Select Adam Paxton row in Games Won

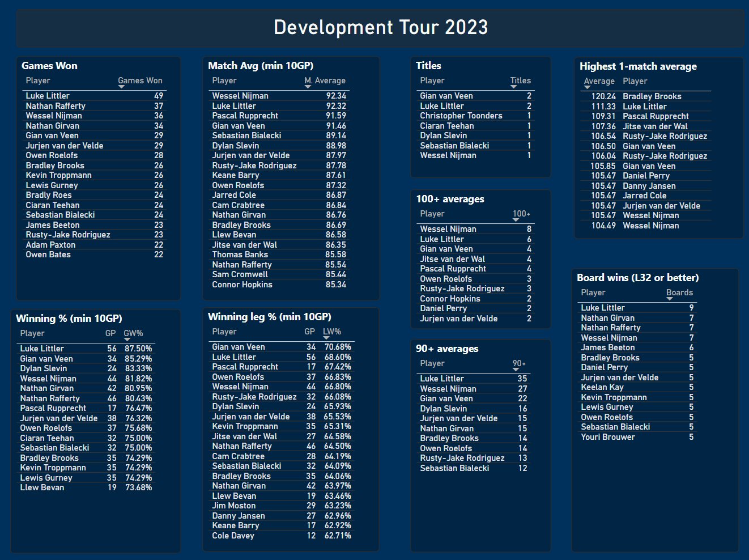click(x=94, y=245)
